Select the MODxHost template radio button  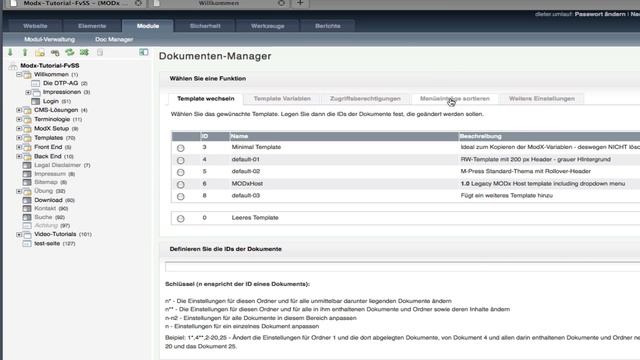181,184
